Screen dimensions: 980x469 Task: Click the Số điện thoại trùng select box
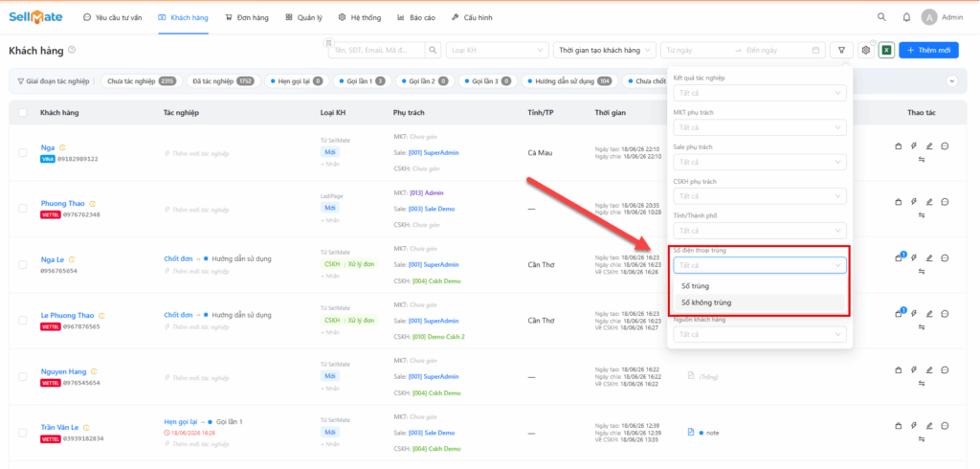point(759,265)
